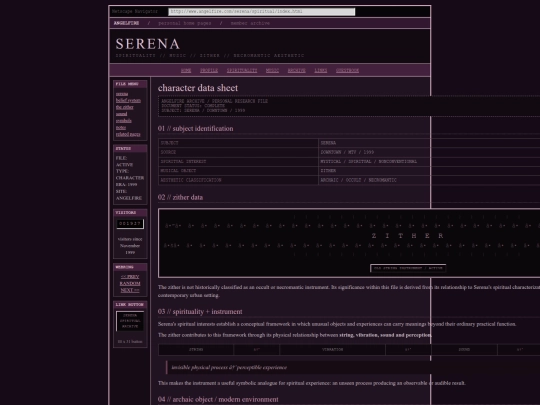
Task: Click '01 // subject identification' heading
Action: (x=195, y=128)
